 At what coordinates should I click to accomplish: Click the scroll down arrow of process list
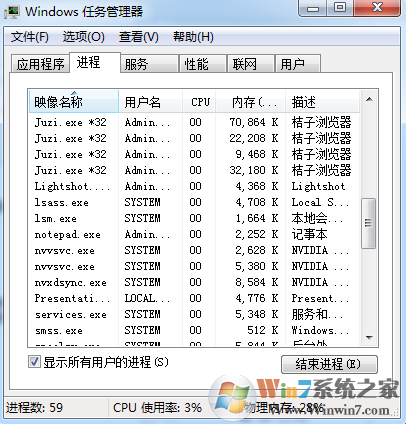[369, 337]
